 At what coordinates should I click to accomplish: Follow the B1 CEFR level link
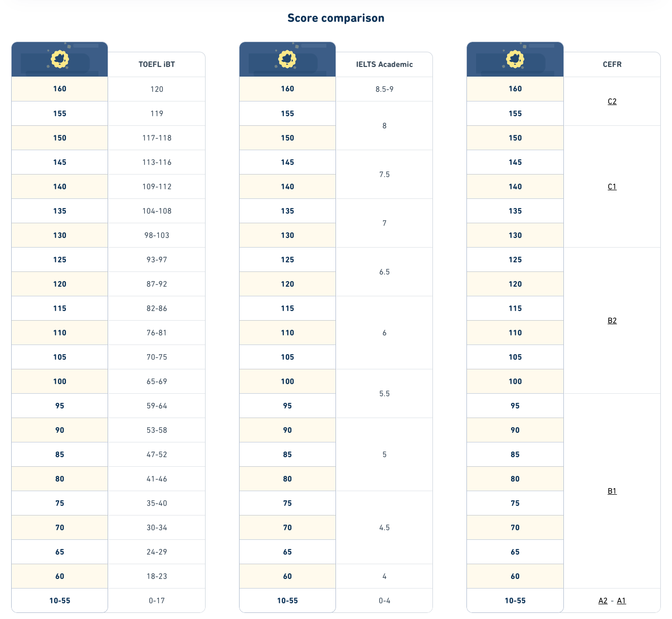[612, 491]
